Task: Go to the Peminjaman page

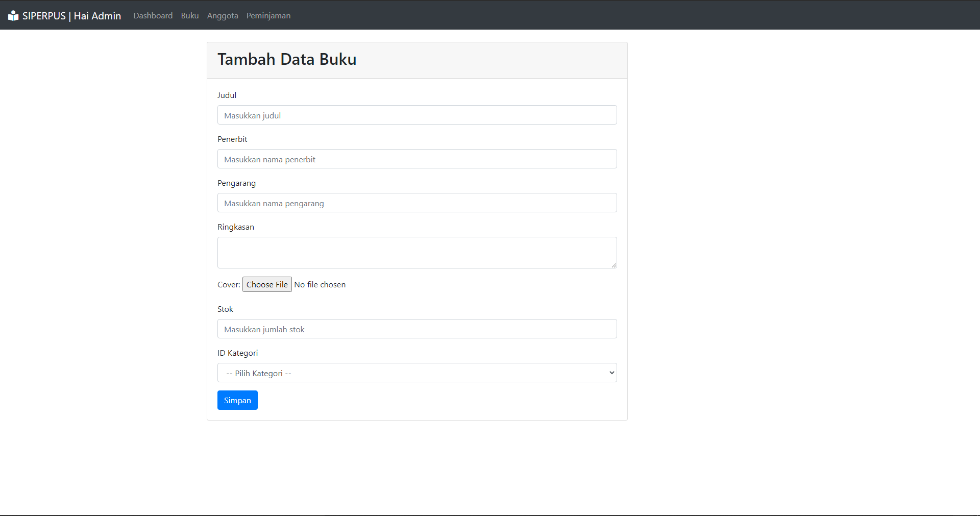Action: [x=268, y=15]
